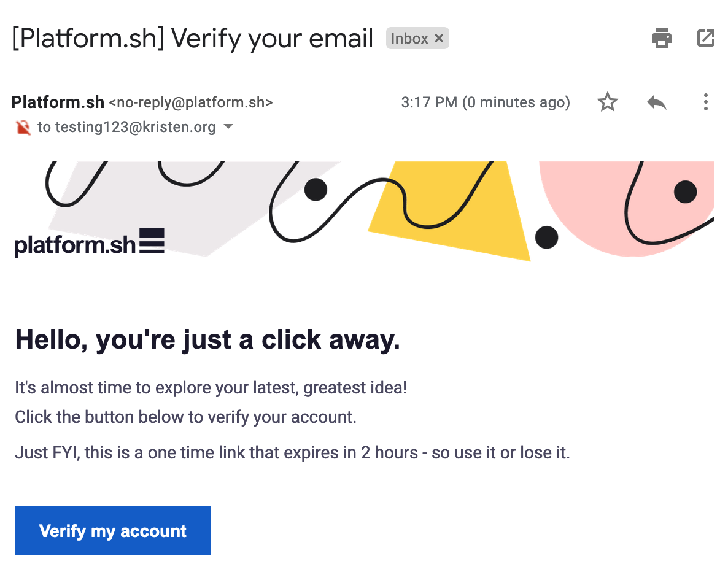Click the expires in 2 hours sentence

tap(292, 453)
